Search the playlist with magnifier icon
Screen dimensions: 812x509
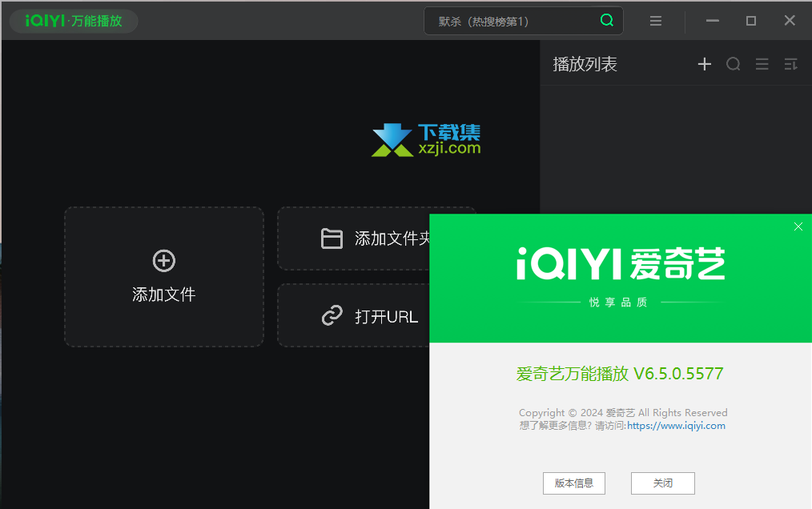[734, 64]
